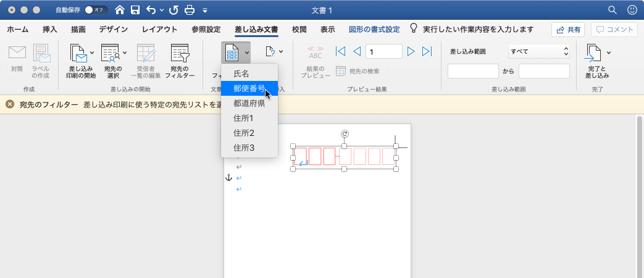Open the 参照設定 tab

[x=206, y=29]
